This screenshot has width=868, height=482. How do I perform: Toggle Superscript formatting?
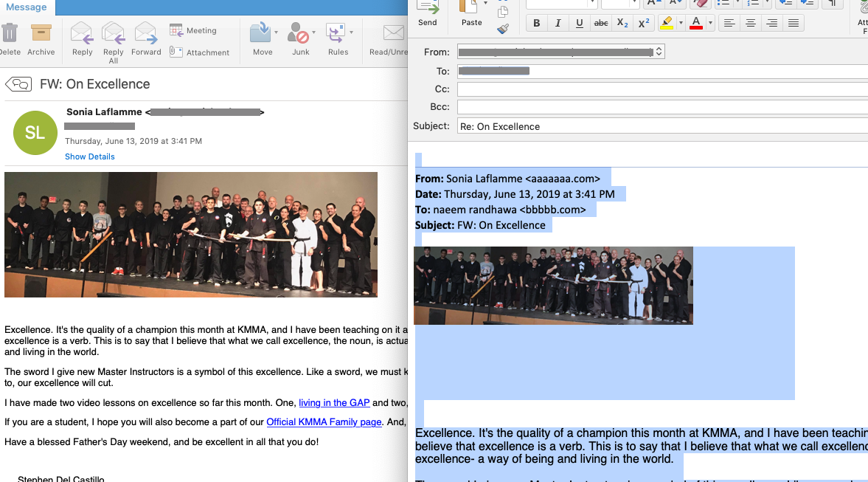point(644,24)
